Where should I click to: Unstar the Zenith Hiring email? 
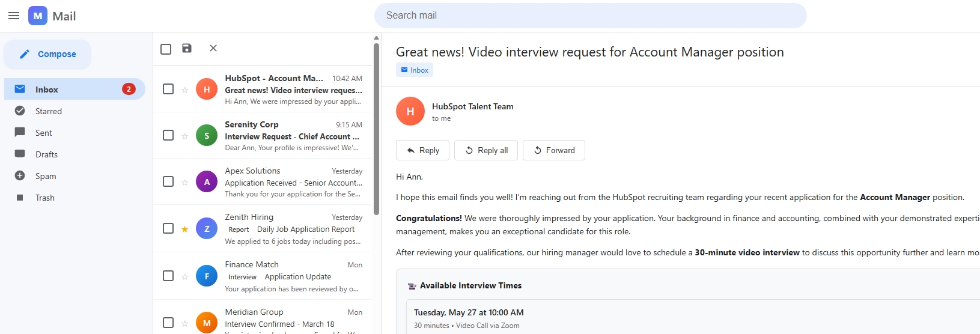pos(185,229)
